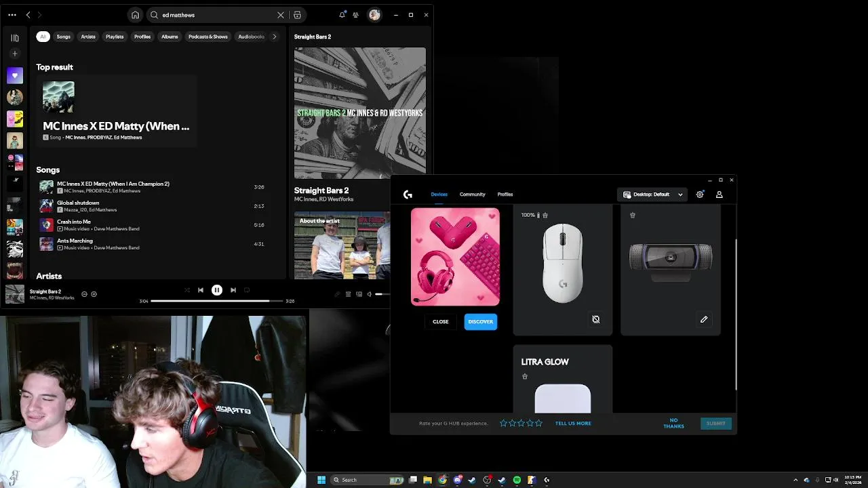Open the Spotify profile avatar menu
Image resolution: width=868 pixels, height=488 pixels.
(374, 15)
